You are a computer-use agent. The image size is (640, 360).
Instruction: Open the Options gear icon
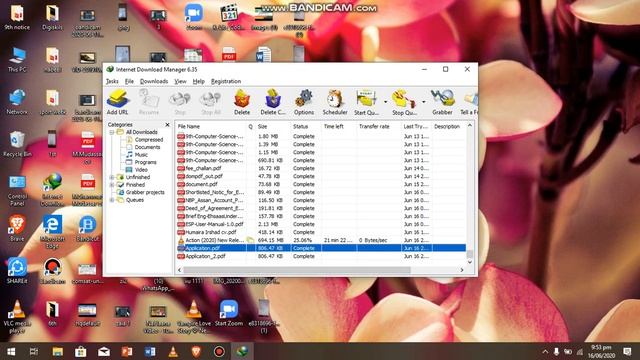[x=304, y=102]
